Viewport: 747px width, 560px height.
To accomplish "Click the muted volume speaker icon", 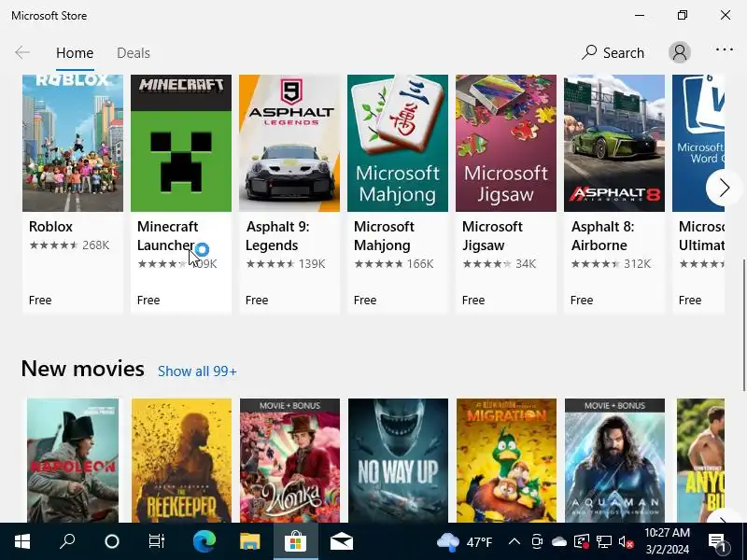I will (x=626, y=542).
